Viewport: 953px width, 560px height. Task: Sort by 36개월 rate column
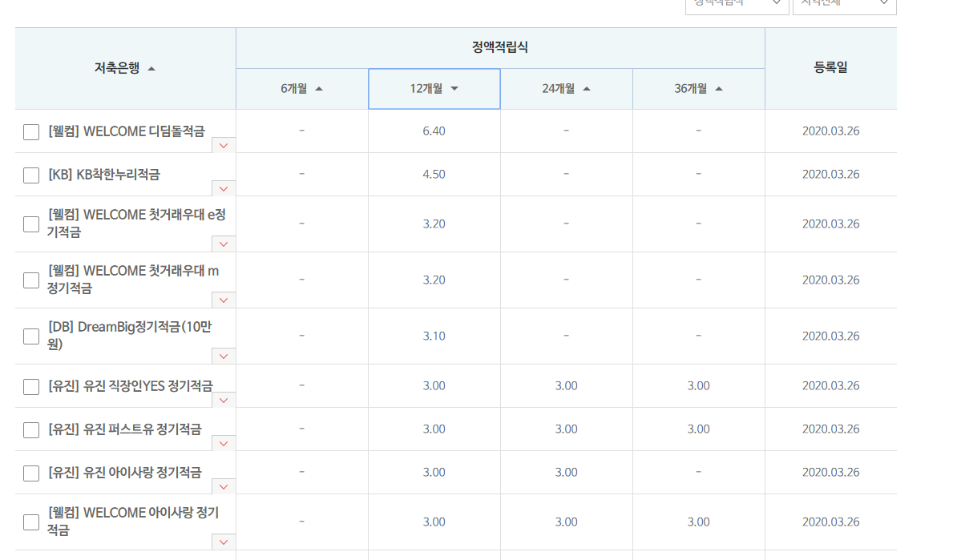698,89
